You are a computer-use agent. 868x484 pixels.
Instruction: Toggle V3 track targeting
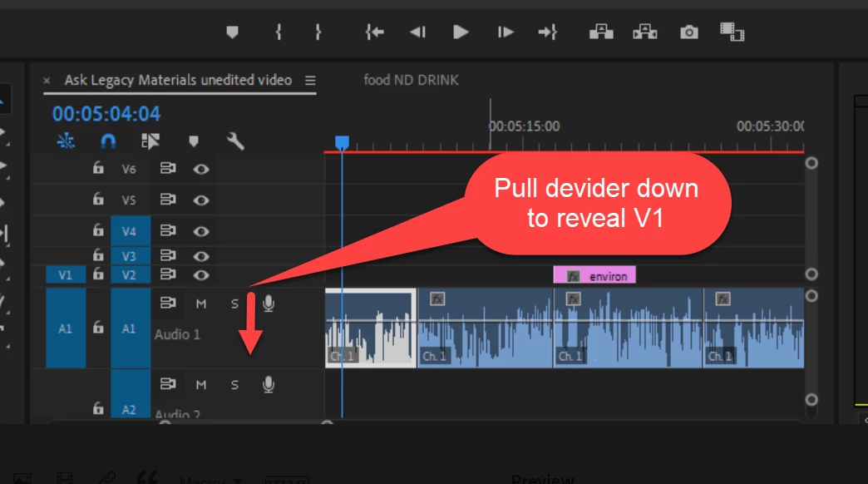(x=130, y=256)
